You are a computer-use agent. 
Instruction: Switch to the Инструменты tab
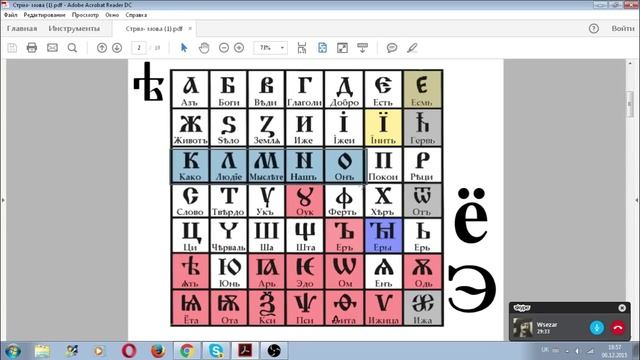74,29
